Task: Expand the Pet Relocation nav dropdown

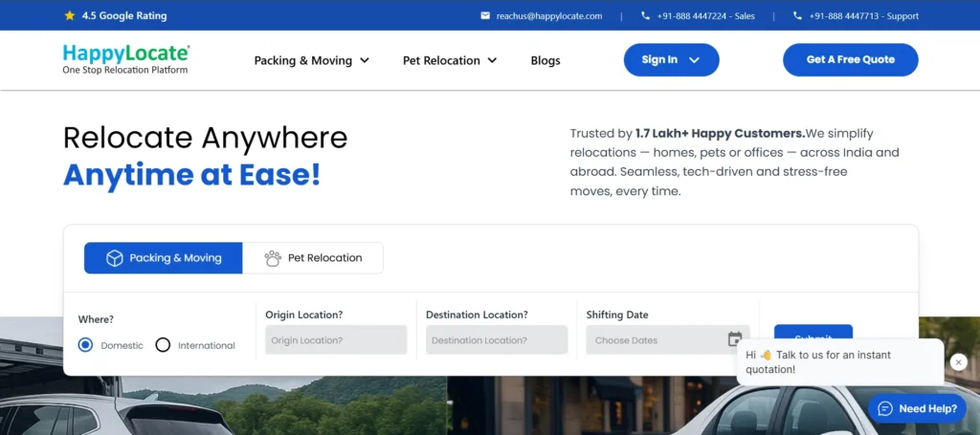Action: pyautogui.click(x=450, y=60)
